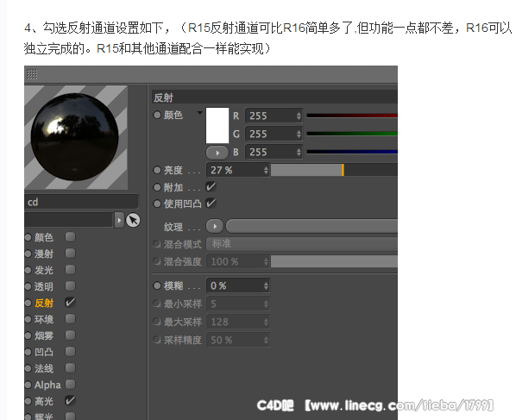The image size is (516, 420).
Task: Enable the 烟雾 channel checkbox
Action: point(70,335)
